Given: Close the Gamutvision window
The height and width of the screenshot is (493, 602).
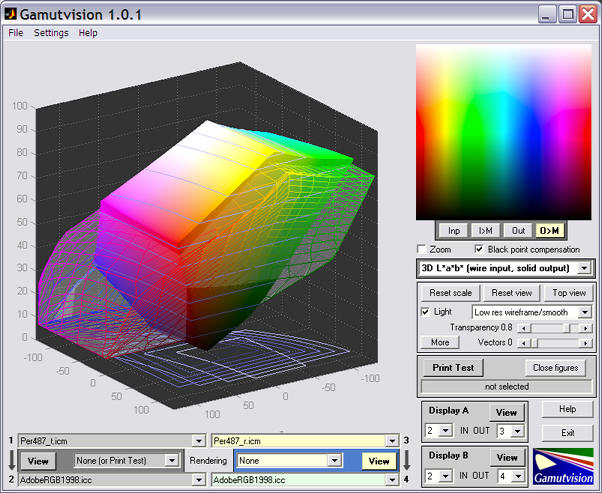Looking at the screenshot, I should point(588,15).
